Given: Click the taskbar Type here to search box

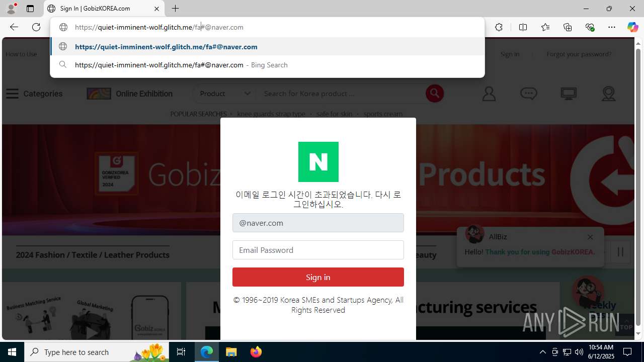Looking at the screenshot, I should pyautogui.click(x=97, y=352).
